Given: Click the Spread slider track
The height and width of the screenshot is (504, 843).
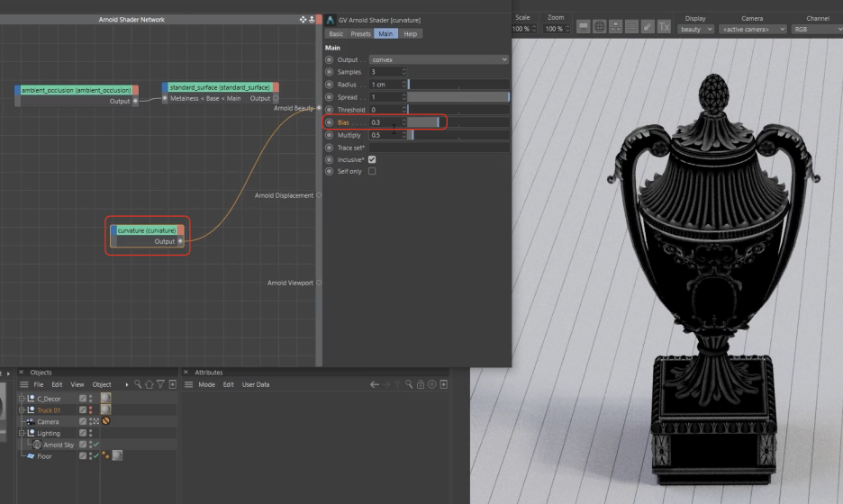Looking at the screenshot, I should coord(458,97).
